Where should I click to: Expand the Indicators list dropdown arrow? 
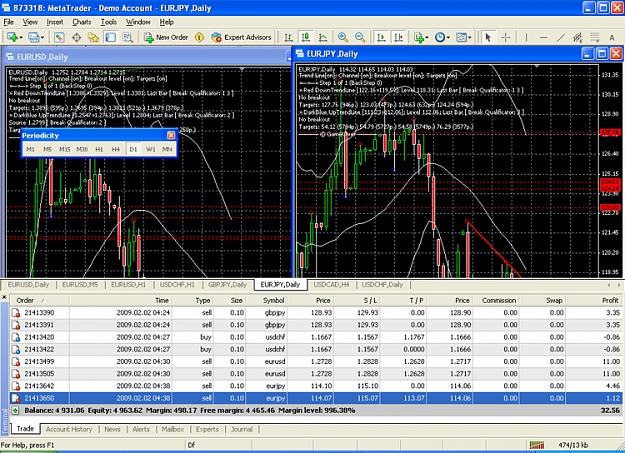427,37
